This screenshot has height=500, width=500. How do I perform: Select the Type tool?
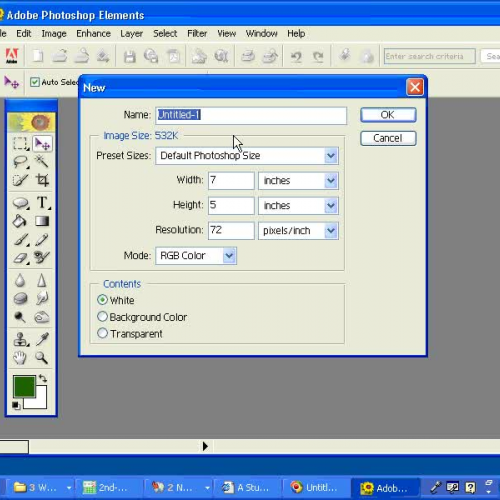tap(42, 203)
